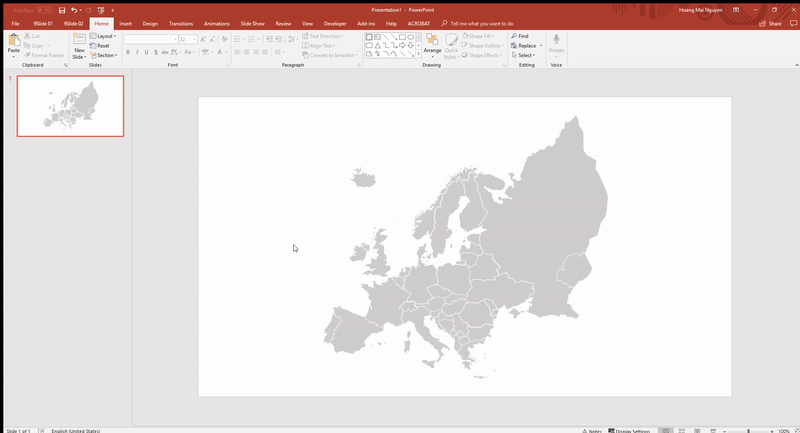Click the Iceland shape on the map
The image size is (800, 433).
pos(363,178)
